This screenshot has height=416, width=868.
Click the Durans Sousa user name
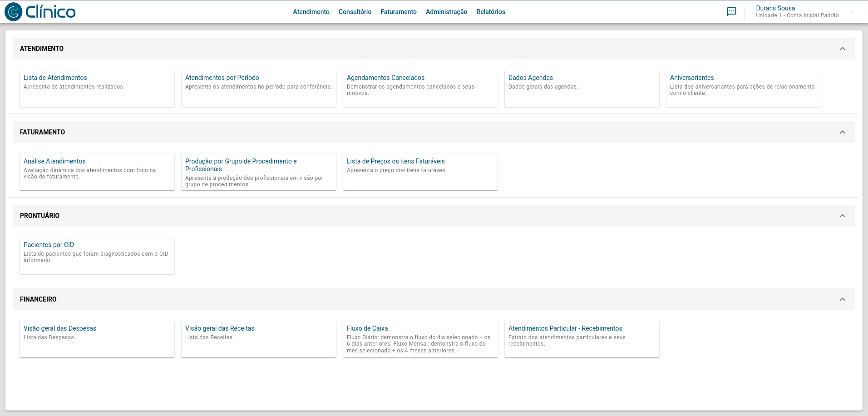[775, 8]
